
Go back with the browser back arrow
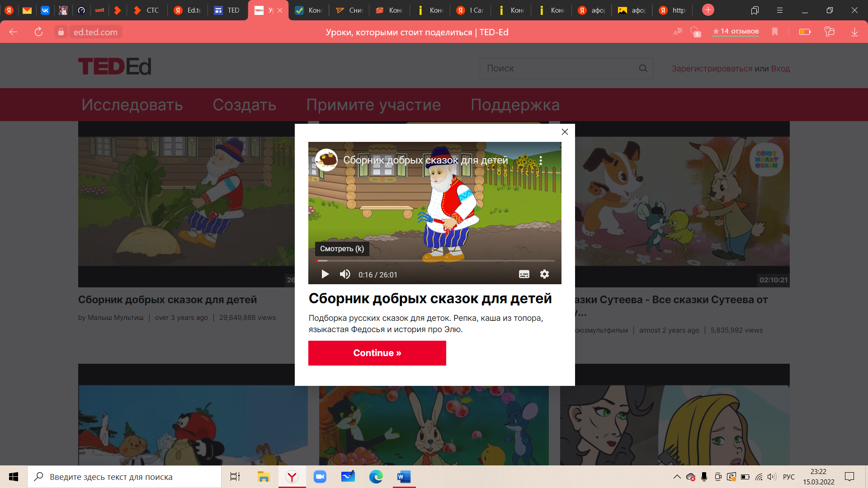pyautogui.click(x=13, y=32)
